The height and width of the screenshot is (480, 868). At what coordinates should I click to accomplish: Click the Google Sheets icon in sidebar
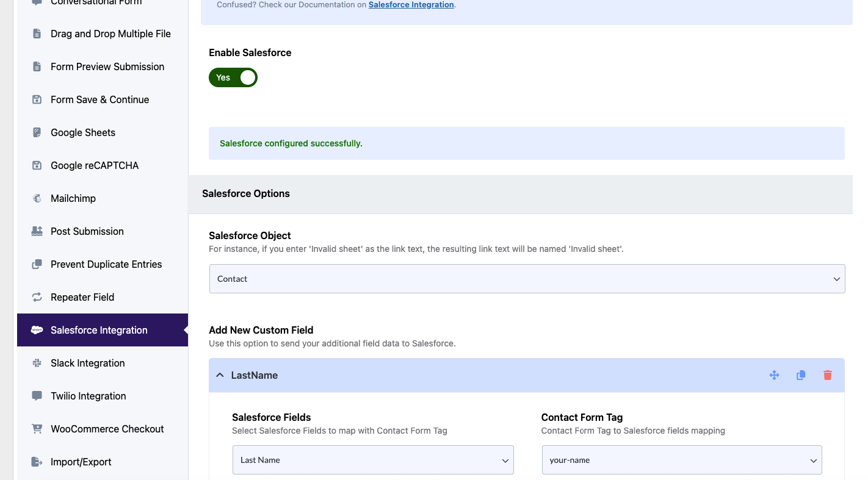37,132
